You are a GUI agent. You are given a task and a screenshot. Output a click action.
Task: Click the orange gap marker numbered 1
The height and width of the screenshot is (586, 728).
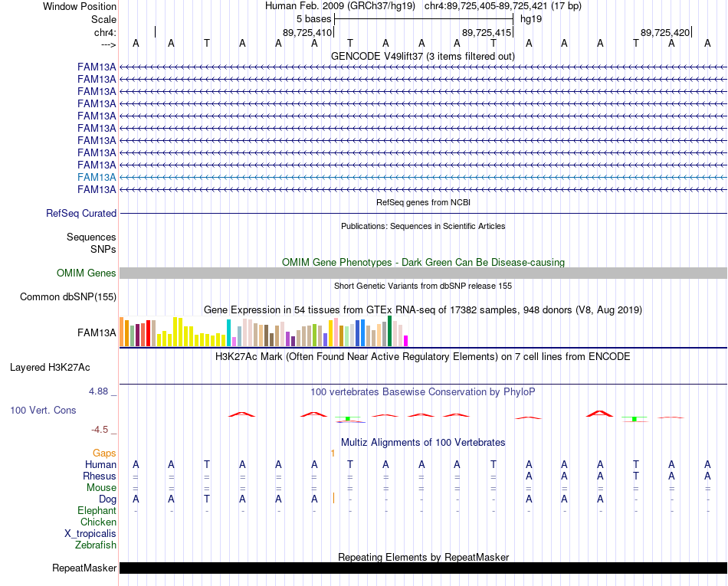pos(333,453)
